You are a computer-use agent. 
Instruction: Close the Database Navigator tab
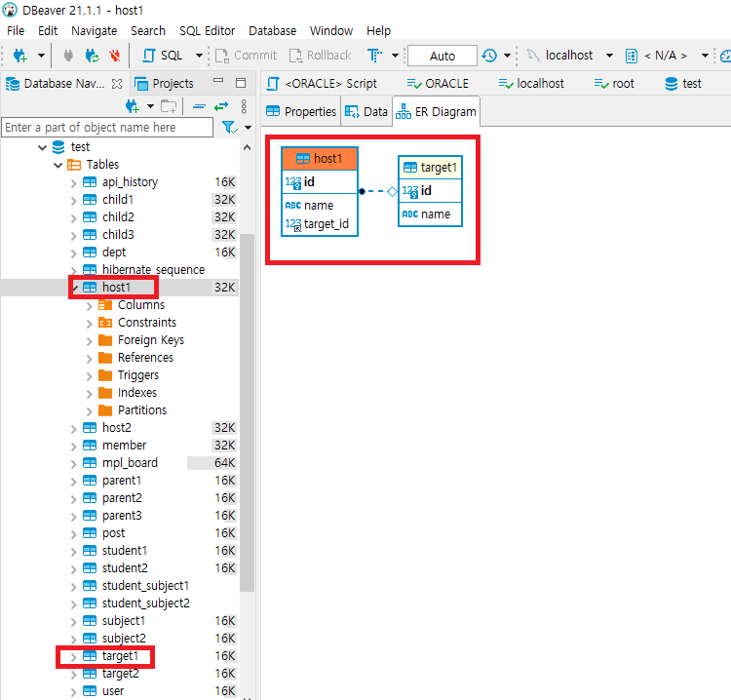click(x=117, y=84)
